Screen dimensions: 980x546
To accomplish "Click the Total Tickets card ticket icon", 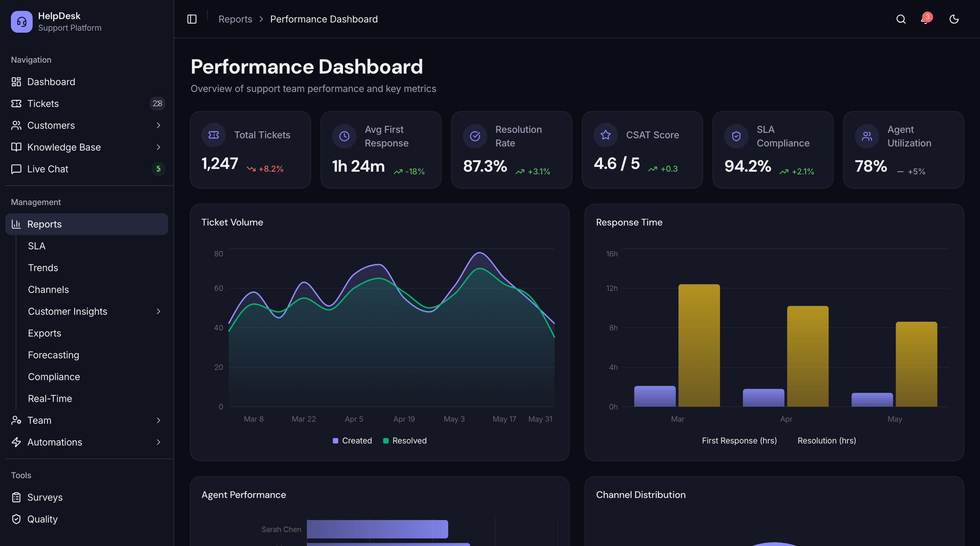I will 213,135.
